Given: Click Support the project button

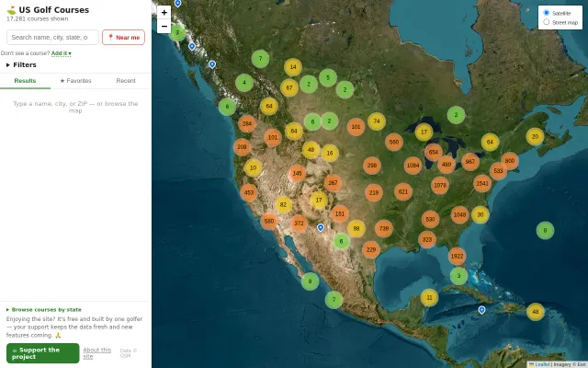Looking at the screenshot, I should [43, 353].
